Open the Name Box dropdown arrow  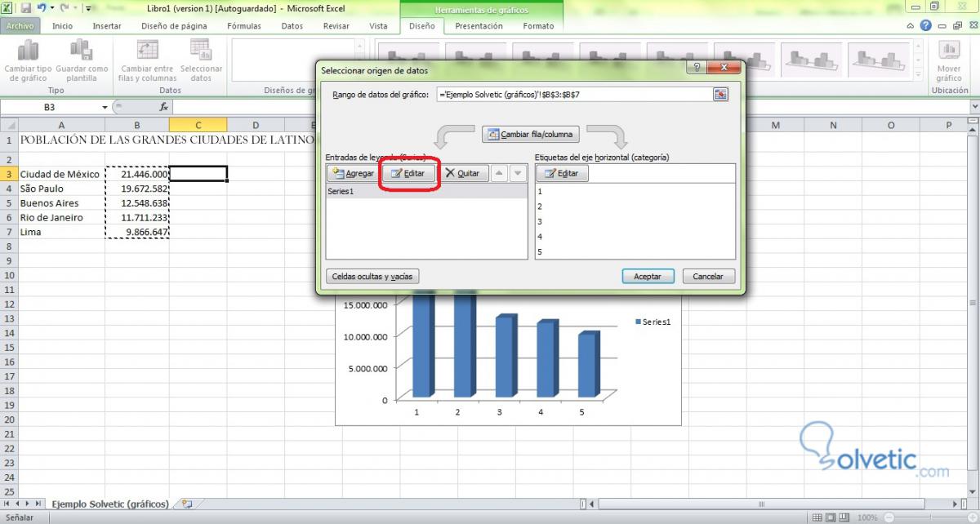pyautogui.click(x=105, y=108)
